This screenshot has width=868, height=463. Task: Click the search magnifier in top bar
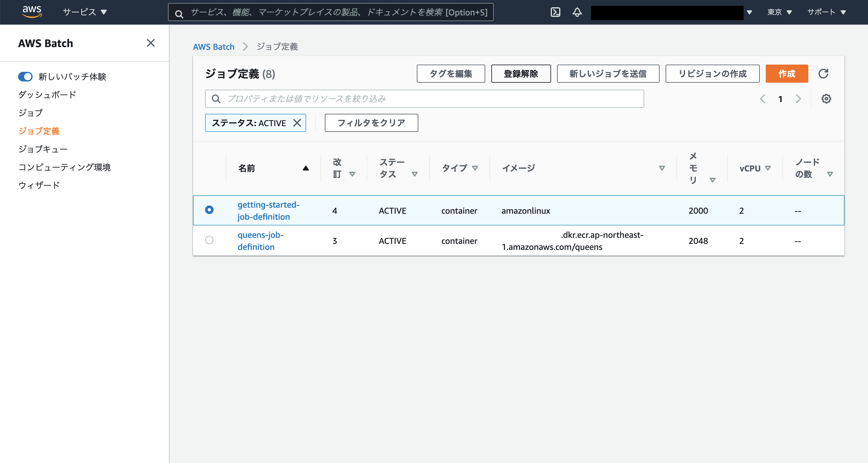point(179,14)
